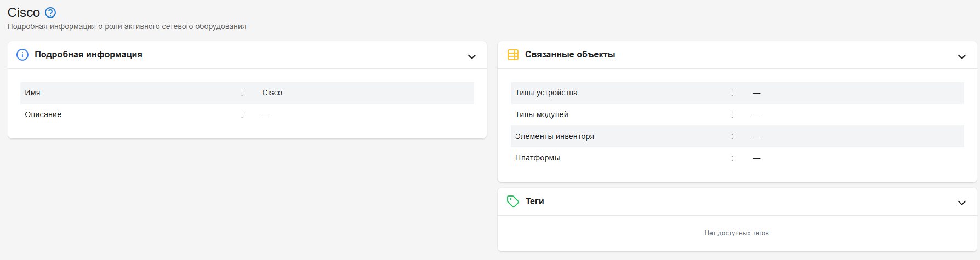Click the Cisco page title
Viewport: 980px width, 260px height.
click(24, 13)
